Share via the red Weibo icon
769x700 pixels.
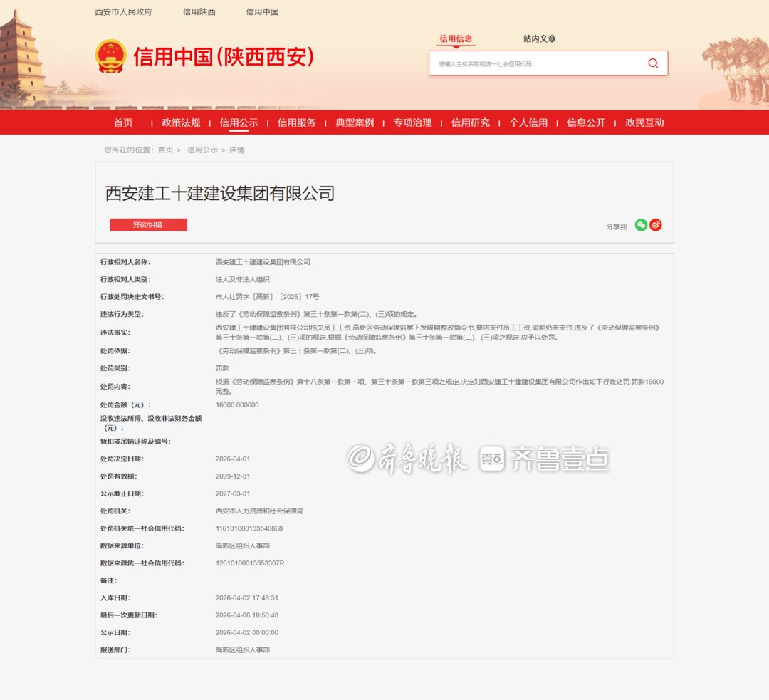656,225
